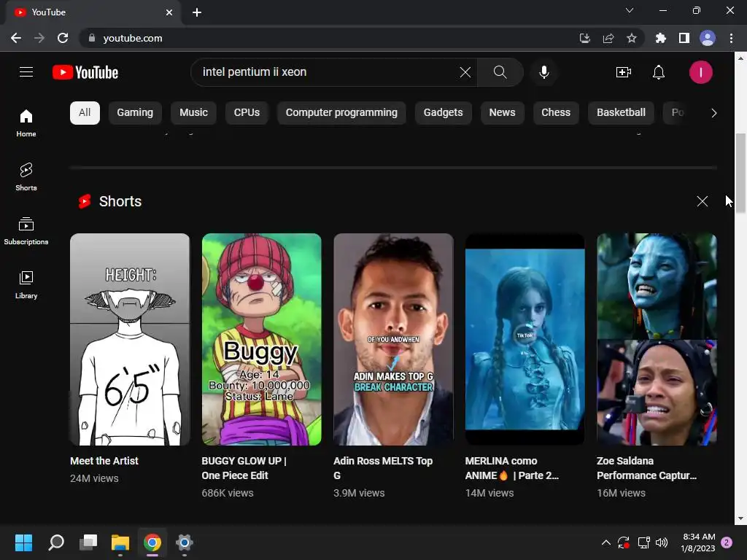747x560 pixels.
Task: View site information lock icon
Action: 92,38
